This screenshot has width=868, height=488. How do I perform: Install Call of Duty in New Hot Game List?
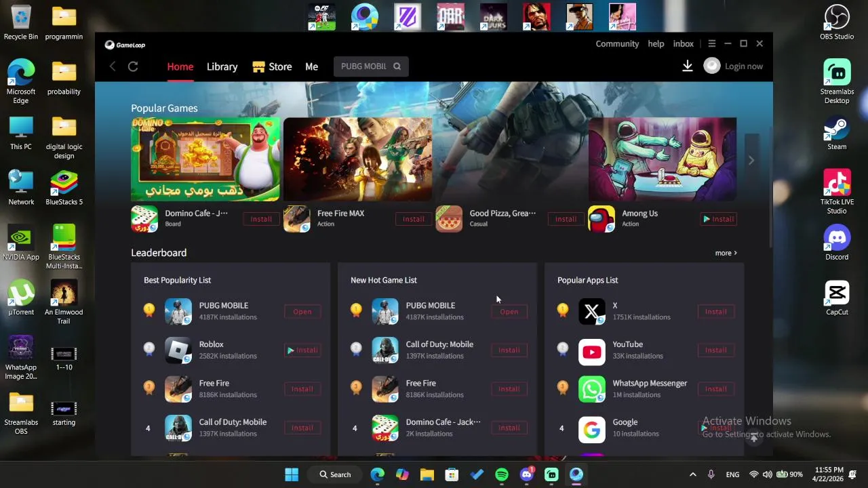coord(509,350)
